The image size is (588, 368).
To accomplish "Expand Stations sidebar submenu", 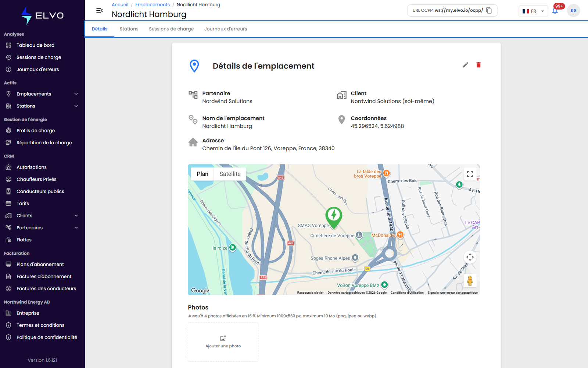I will point(76,106).
